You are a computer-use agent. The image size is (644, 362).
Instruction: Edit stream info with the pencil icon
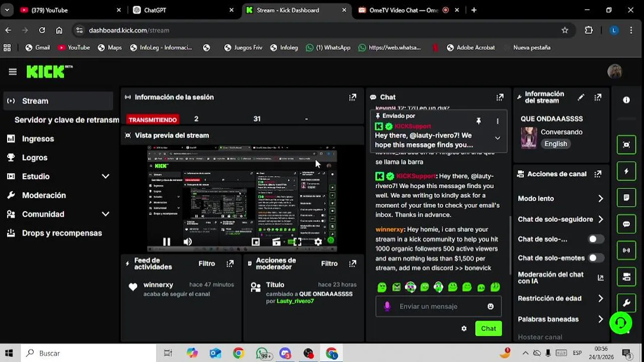[581, 97]
